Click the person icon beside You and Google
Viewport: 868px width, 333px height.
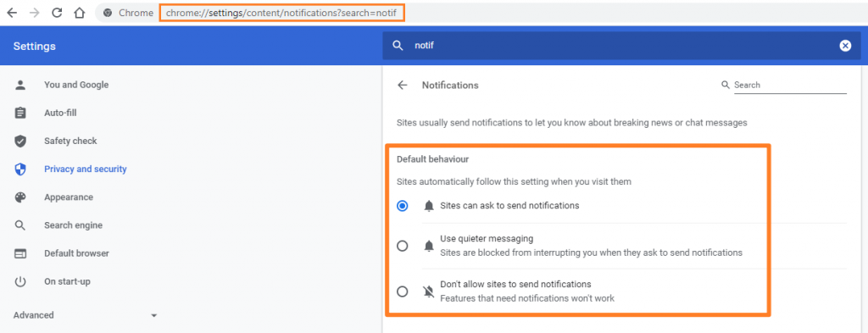click(x=20, y=85)
